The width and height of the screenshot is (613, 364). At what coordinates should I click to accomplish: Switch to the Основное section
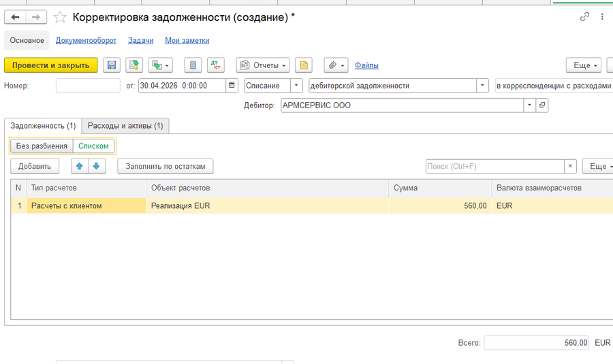tap(27, 40)
